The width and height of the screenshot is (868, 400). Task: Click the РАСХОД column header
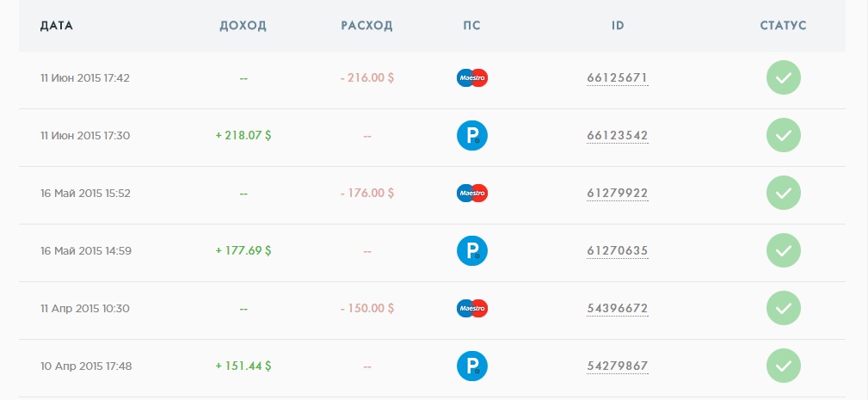point(366,26)
